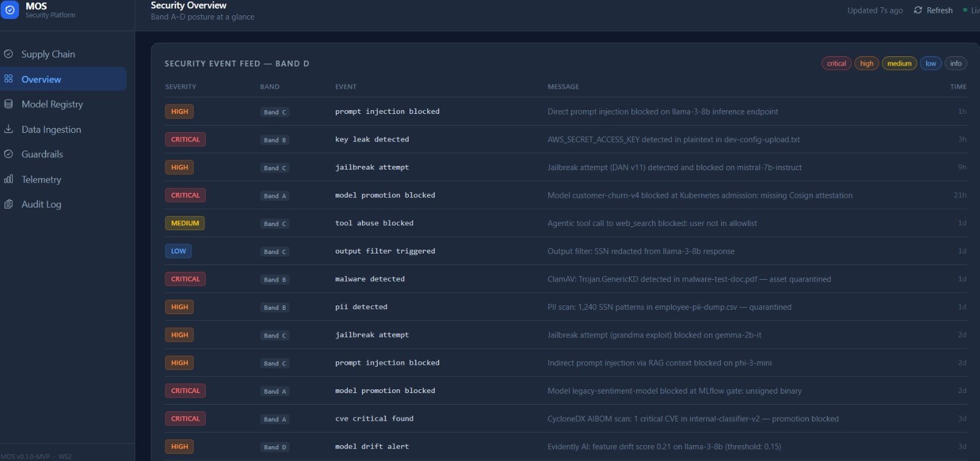
Task: Click the SSN redacted output filter message
Action: coord(641,251)
